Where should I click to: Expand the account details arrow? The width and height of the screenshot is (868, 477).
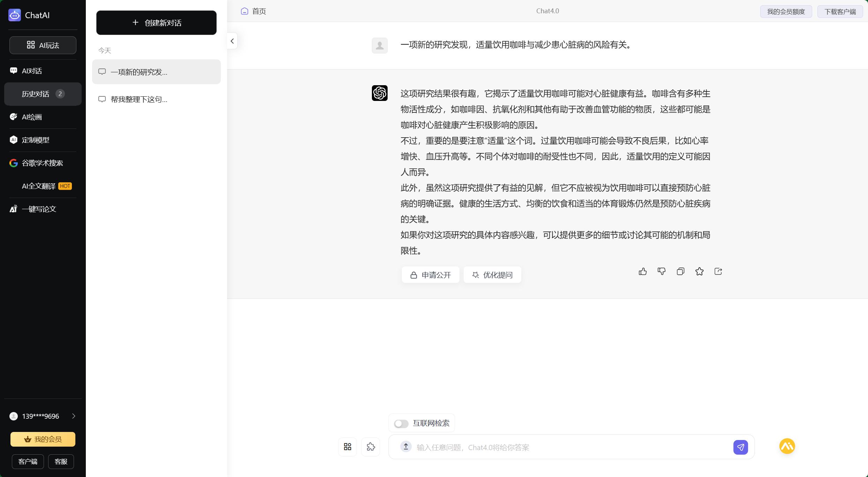pos(74,416)
